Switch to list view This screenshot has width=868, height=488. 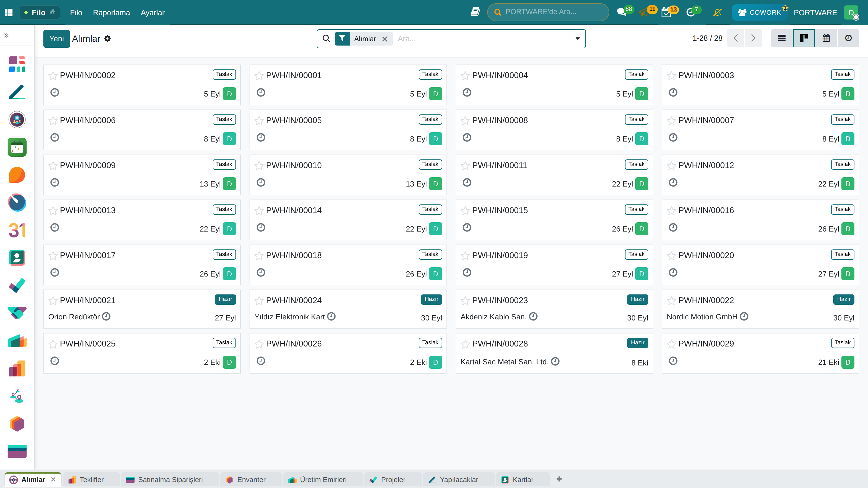pos(782,38)
